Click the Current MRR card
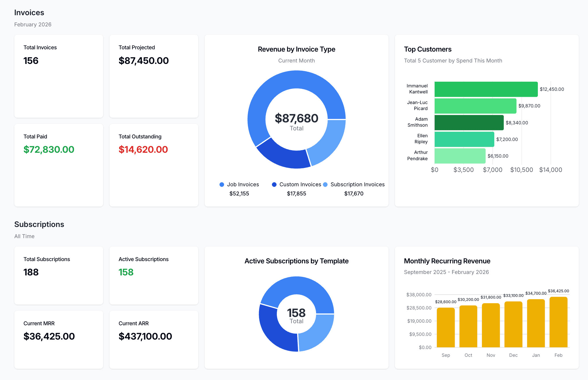Viewport: 588px width, 380px height. [x=58, y=339]
